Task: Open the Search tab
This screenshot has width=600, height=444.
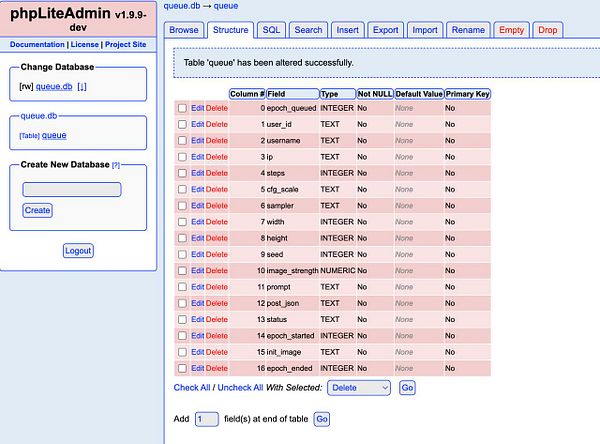Action: [x=308, y=30]
